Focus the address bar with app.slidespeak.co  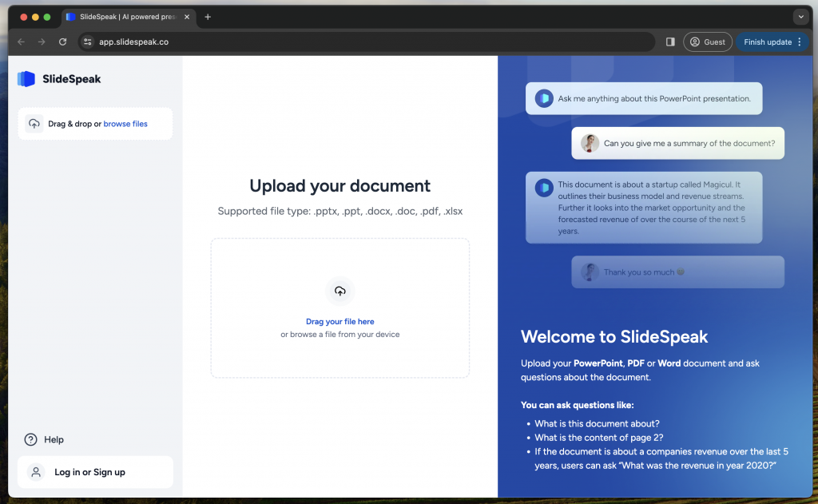(x=366, y=42)
